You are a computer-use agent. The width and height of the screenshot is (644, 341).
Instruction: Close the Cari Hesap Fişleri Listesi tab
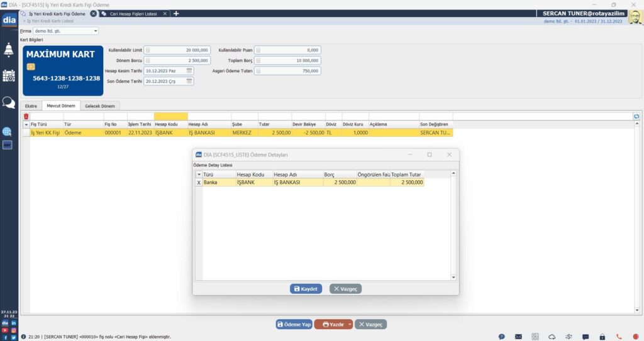coord(165,14)
